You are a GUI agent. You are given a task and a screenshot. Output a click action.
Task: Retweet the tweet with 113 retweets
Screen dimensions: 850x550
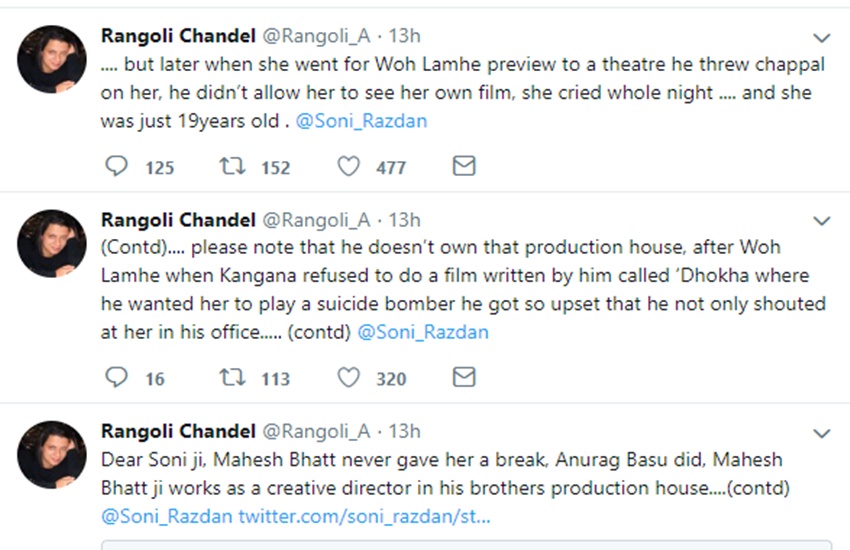[232, 377]
